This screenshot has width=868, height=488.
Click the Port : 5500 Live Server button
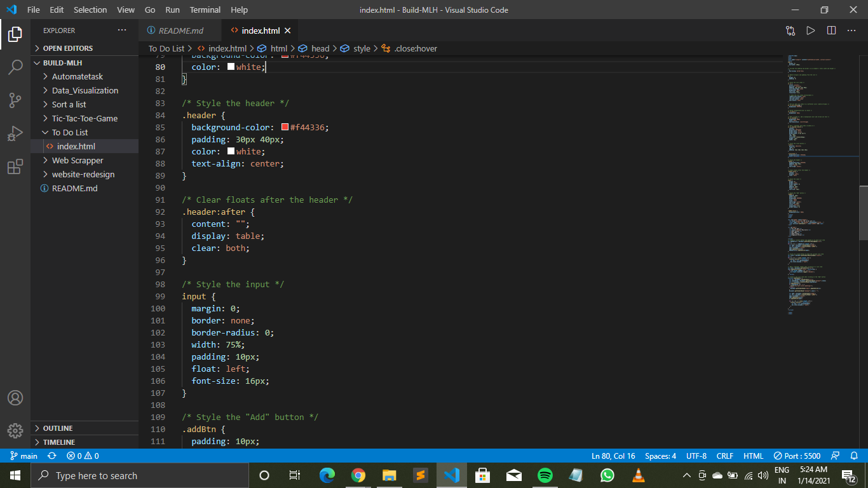point(797,456)
